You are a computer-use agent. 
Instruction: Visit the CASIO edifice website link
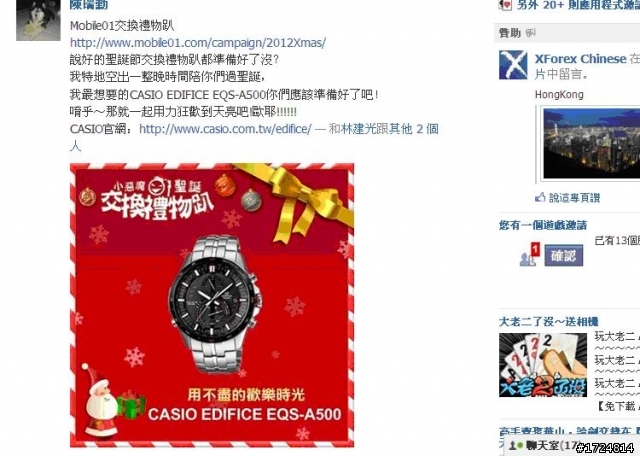pos(225,129)
